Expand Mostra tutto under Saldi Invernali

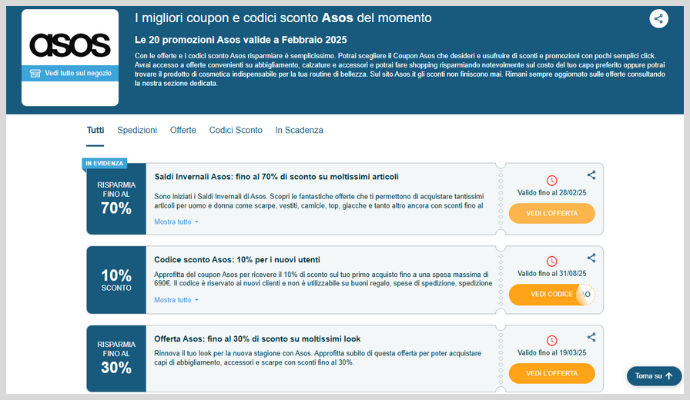click(x=176, y=222)
